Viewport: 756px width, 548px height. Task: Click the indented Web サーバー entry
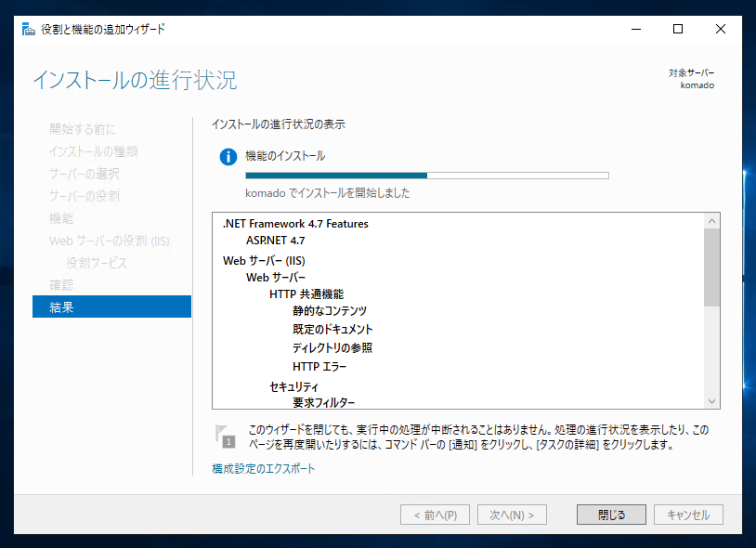click(x=276, y=277)
